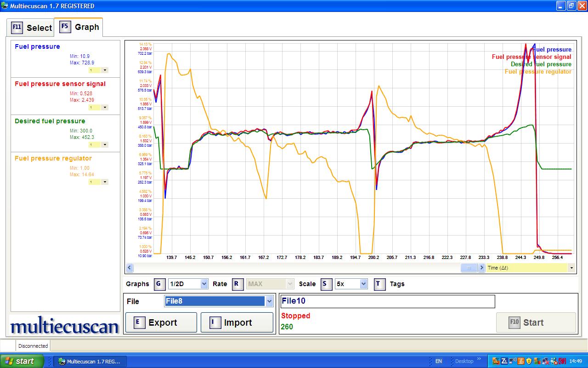Click the blue Fuel pressure legend label in the graph

553,50
